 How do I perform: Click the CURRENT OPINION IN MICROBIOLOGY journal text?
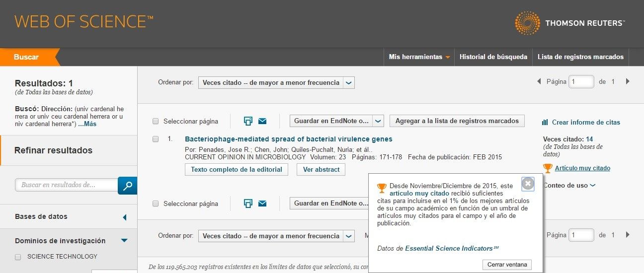tap(245, 157)
